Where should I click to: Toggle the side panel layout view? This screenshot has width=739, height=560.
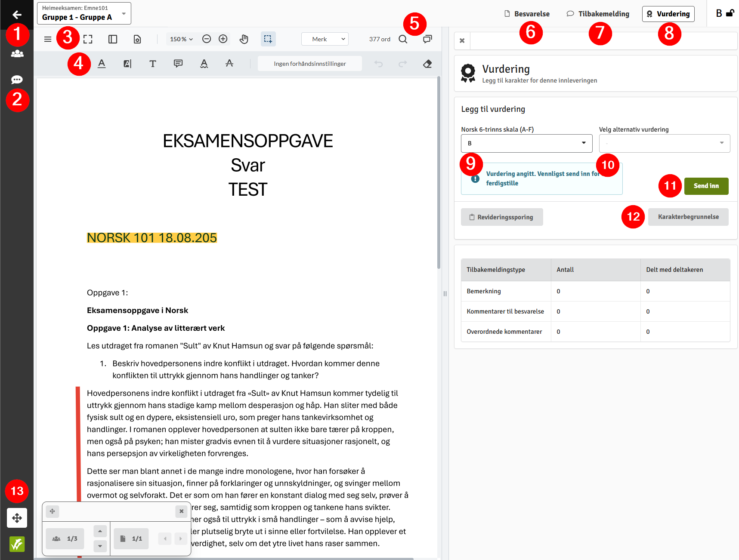[113, 39]
